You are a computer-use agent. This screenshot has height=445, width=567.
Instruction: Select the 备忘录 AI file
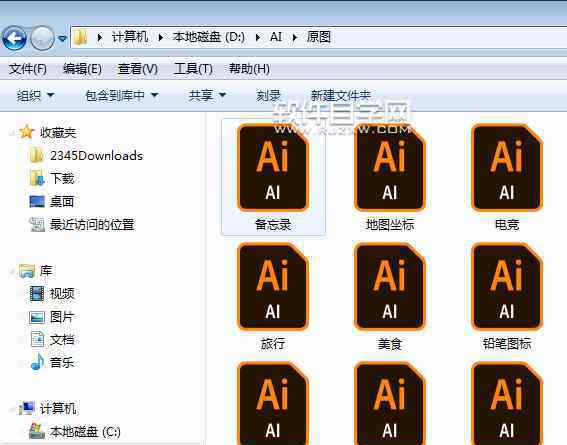273,177
